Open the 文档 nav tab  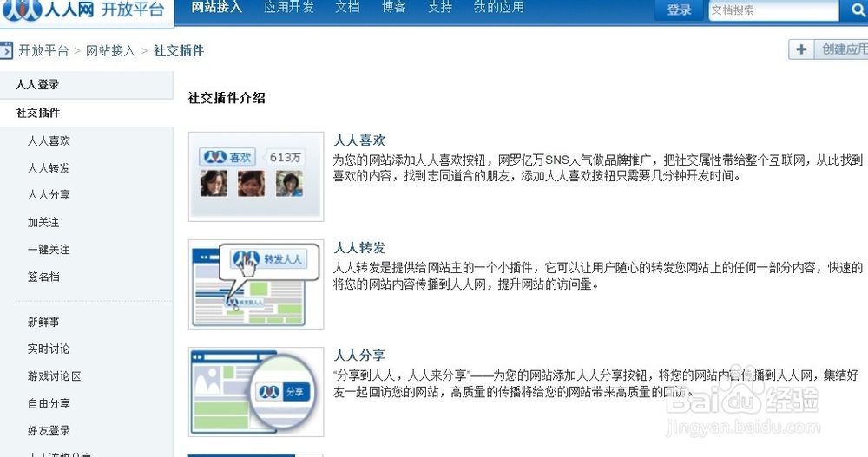(x=348, y=8)
